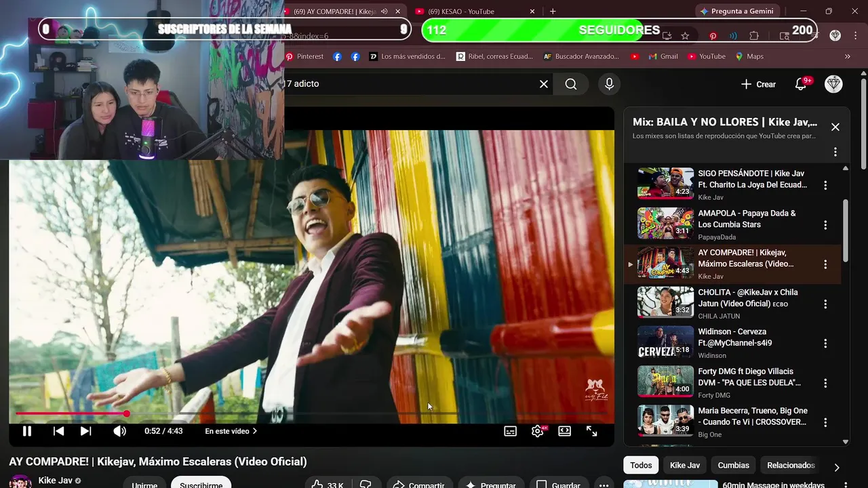Screen dimensions: 868x488
Task: Click Suscribirme button
Action: click(201, 482)
